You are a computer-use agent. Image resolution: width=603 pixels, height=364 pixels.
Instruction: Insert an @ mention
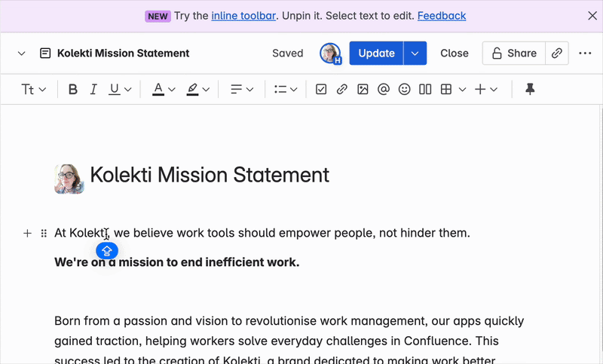click(x=384, y=90)
